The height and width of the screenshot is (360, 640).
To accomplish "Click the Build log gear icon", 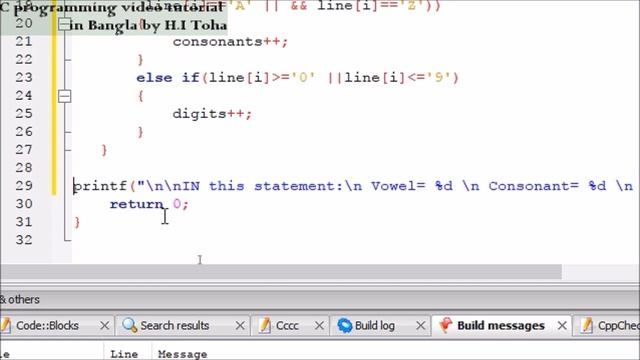I will (344, 325).
